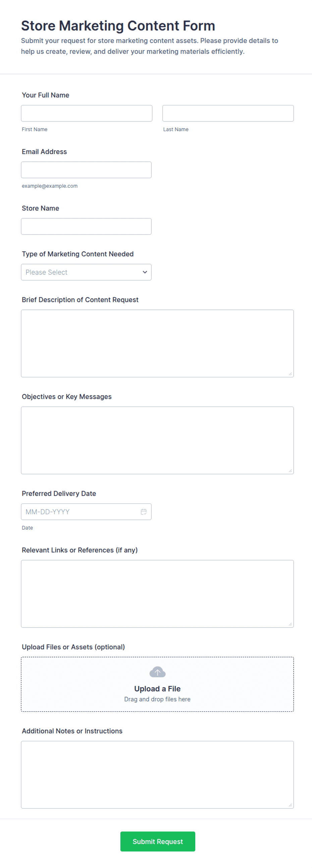
Task: Select the Please Select combo box
Action: point(86,272)
